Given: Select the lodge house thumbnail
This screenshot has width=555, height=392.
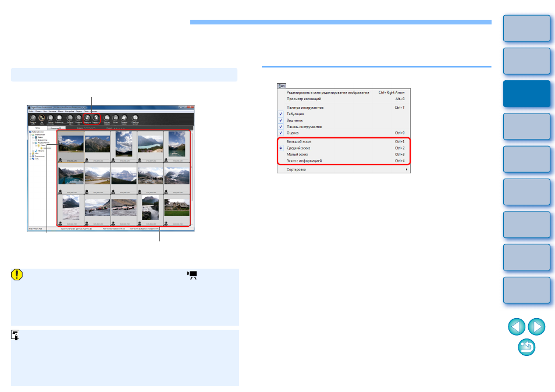Looking at the screenshot, I should pos(177,208).
